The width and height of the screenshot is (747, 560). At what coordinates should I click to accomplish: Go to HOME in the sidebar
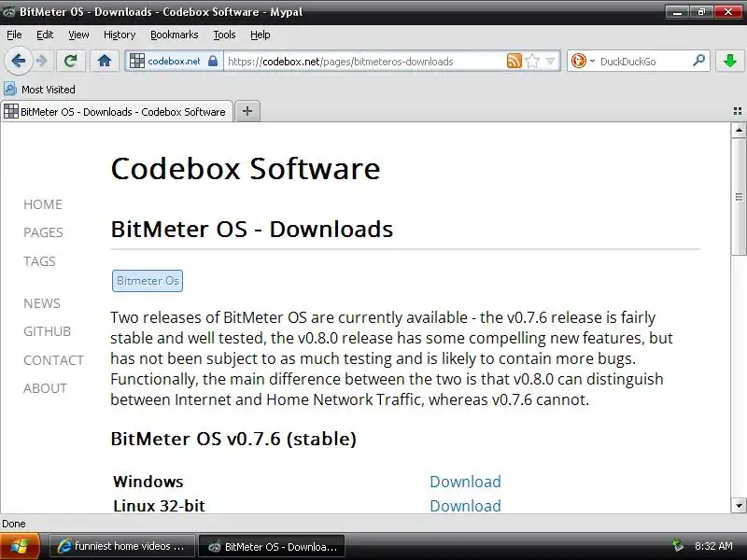pyautogui.click(x=43, y=204)
